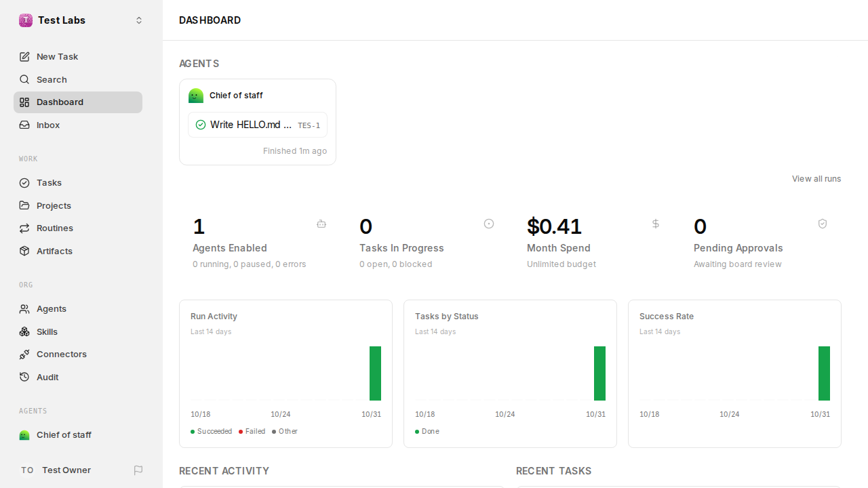Click the circle icon on Tasks In Progress card
This screenshot has height=488, width=868.
click(x=489, y=224)
